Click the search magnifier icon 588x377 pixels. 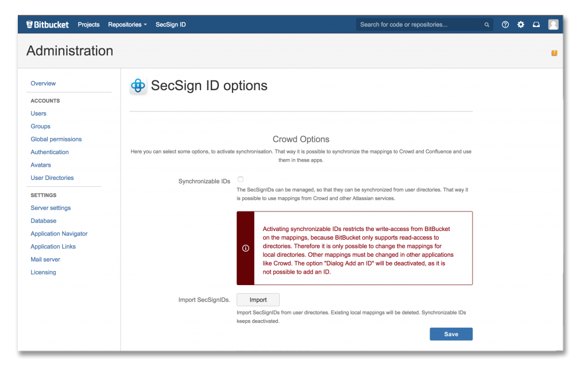[486, 24]
